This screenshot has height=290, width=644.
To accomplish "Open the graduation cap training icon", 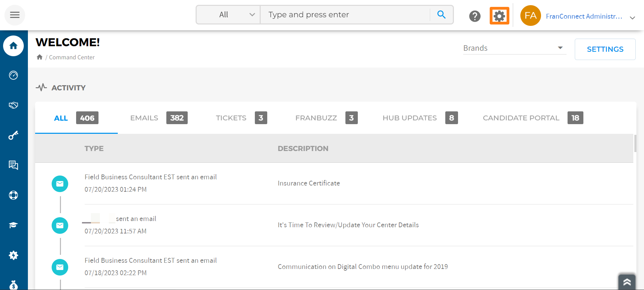I will pyautogui.click(x=13, y=225).
